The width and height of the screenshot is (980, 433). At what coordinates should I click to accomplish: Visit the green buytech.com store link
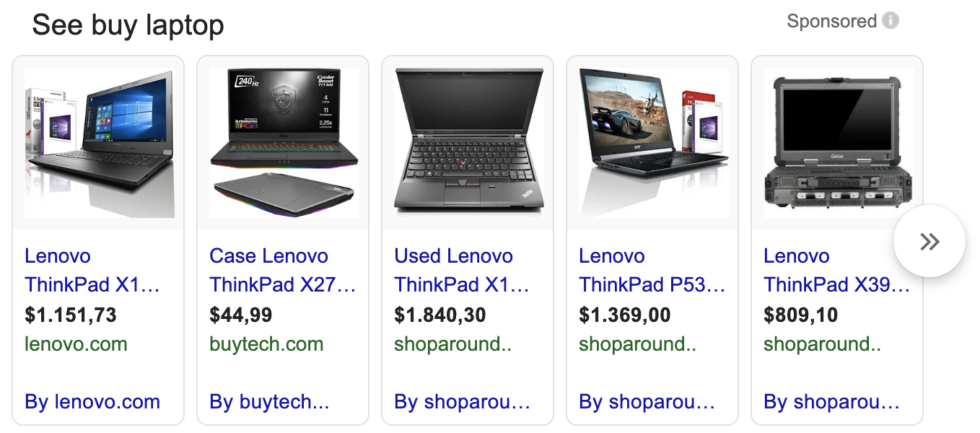[266, 344]
